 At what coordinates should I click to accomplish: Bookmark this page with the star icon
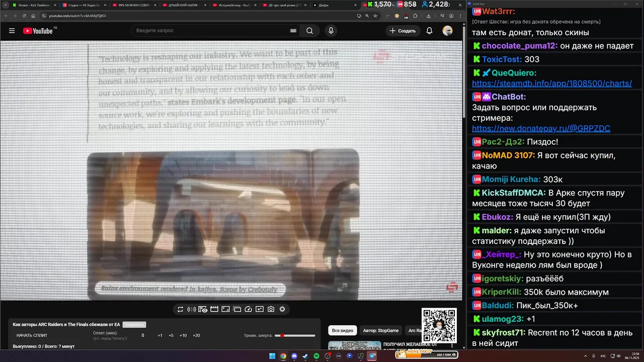pos(375,16)
